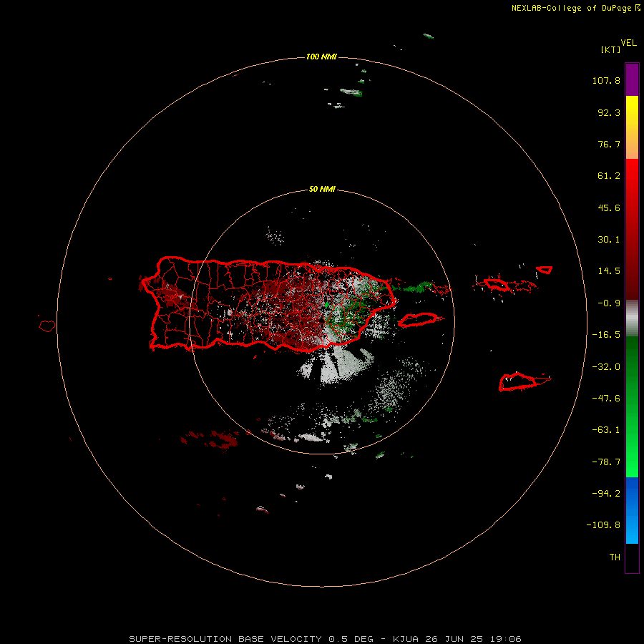Click the -78.7 legend value
The width and height of the screenshot is (644, 644).
coord(606,462)
